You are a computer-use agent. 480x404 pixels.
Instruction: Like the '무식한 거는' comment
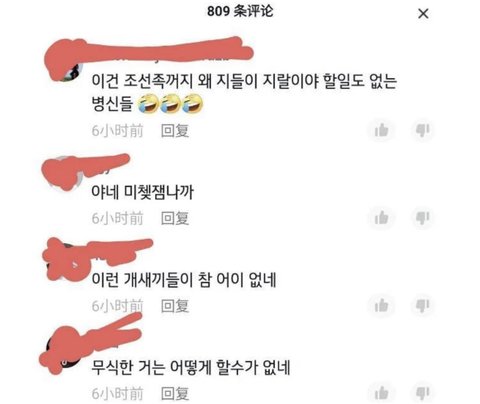[381, 393]
